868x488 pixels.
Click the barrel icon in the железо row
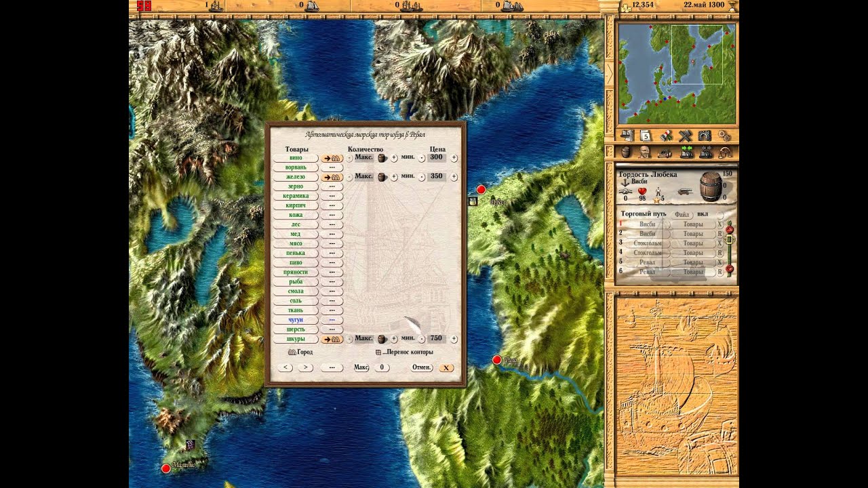click(x=382, y=177)
